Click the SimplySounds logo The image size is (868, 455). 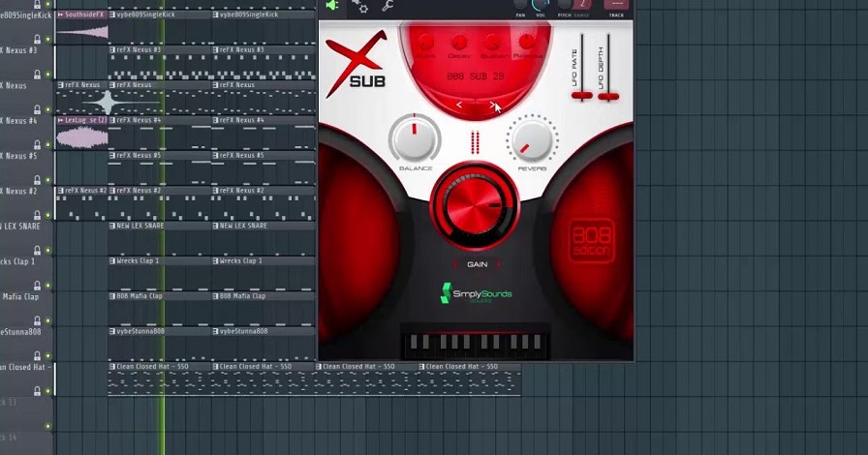pyautogui.click(x=477, y=293)
